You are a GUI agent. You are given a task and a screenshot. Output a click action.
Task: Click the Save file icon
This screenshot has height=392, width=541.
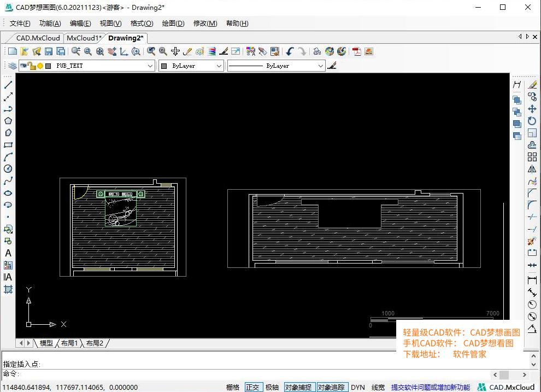point(49,51)
